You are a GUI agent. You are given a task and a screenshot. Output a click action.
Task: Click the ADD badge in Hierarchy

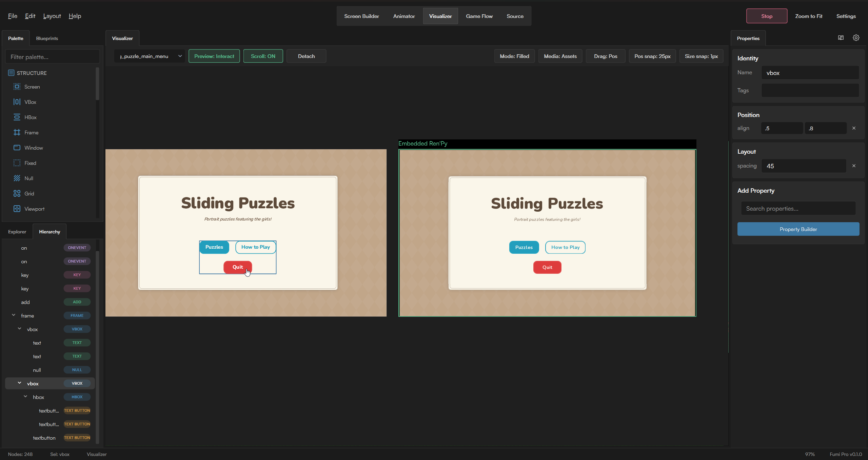[x=77, y=302]
